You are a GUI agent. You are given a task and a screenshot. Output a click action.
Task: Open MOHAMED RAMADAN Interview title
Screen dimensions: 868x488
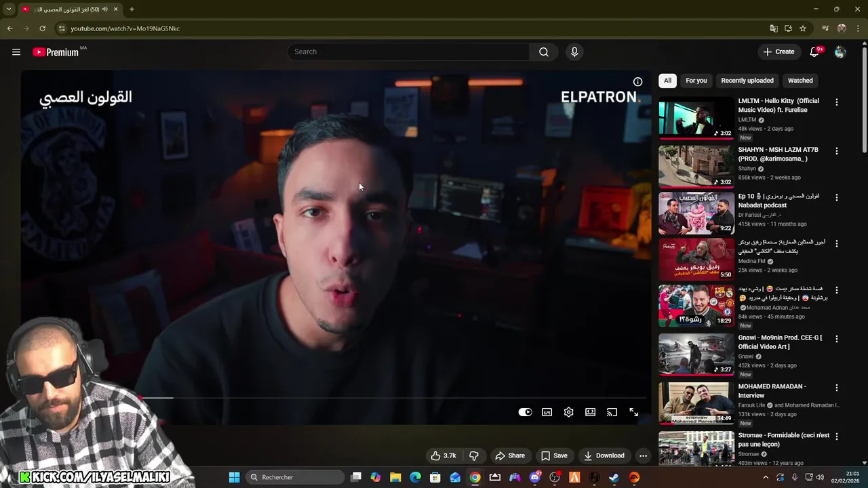tap(772, 391)
